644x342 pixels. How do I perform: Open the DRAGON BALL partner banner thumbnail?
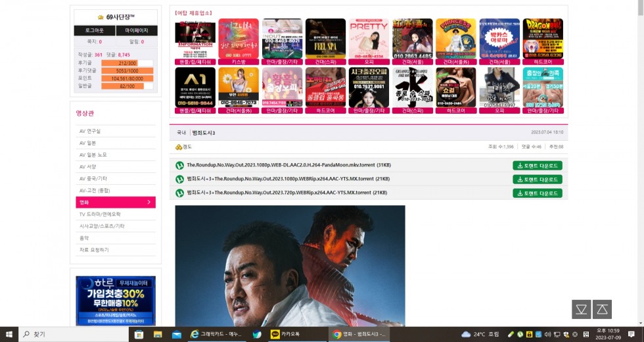543,39
